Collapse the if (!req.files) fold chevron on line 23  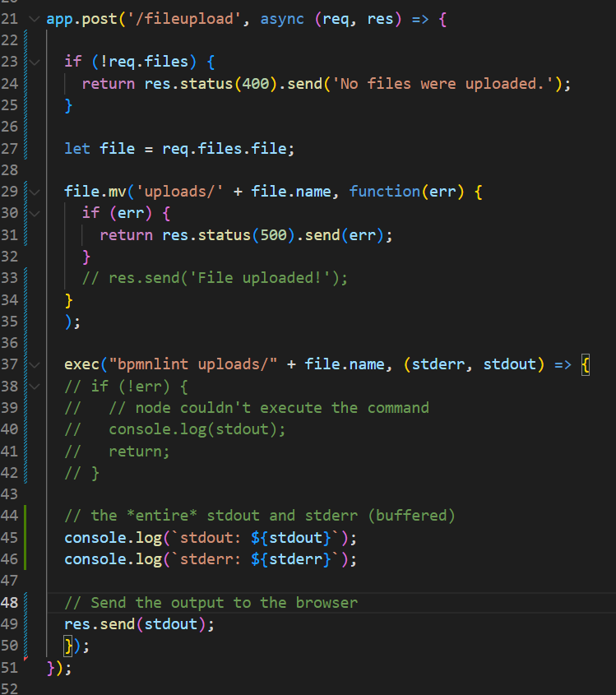pos(34,62)
